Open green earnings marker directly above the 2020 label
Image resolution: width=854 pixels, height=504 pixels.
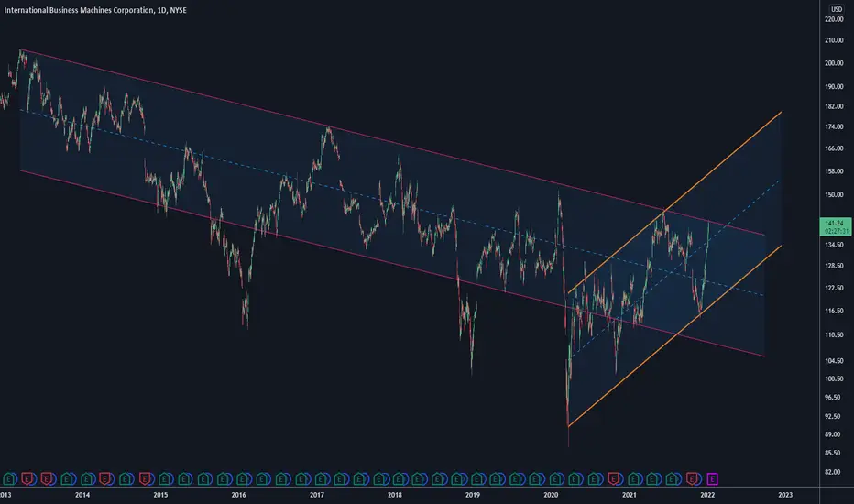click(554, 479)
